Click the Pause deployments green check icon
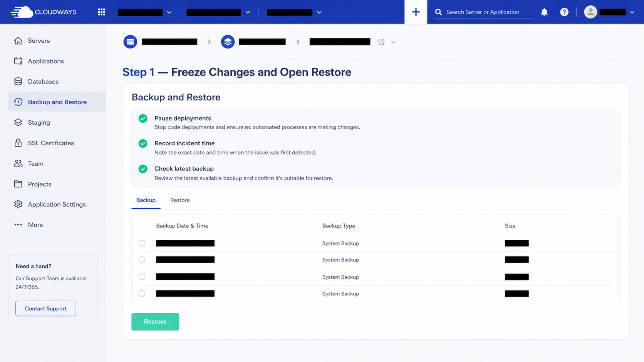This screenshot has width=644, height=362. coord(143,118)
